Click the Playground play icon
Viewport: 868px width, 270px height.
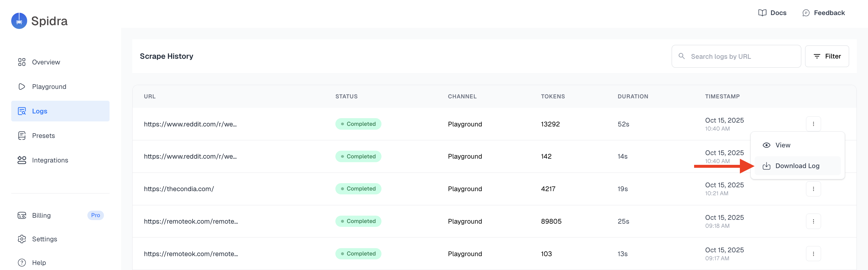pyautogui.click(x=22, y=87)
